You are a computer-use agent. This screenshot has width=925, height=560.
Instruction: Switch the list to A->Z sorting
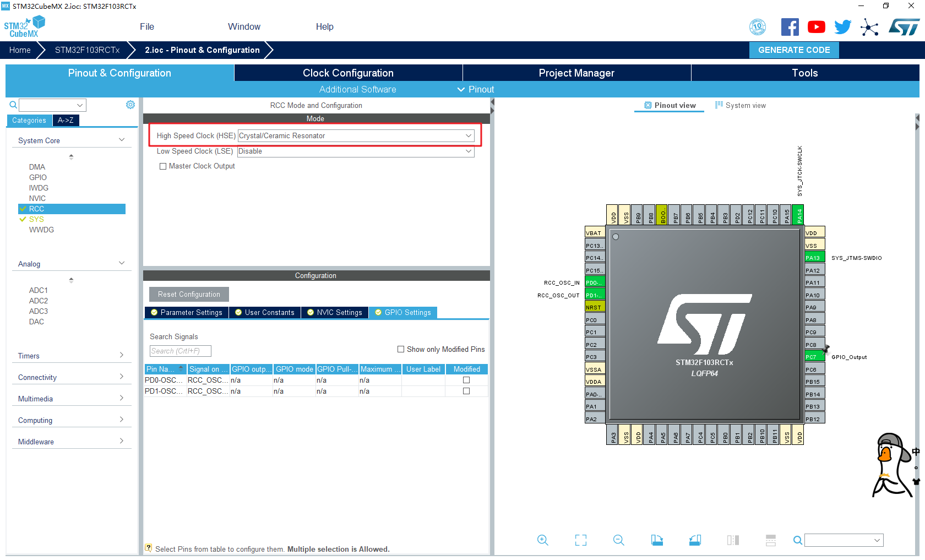pyautogui.click(x=66, y=120)
